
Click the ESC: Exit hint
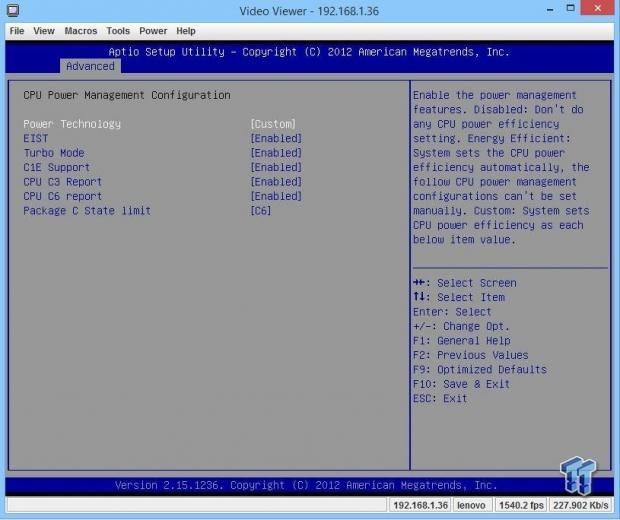[x=440, y=398]
